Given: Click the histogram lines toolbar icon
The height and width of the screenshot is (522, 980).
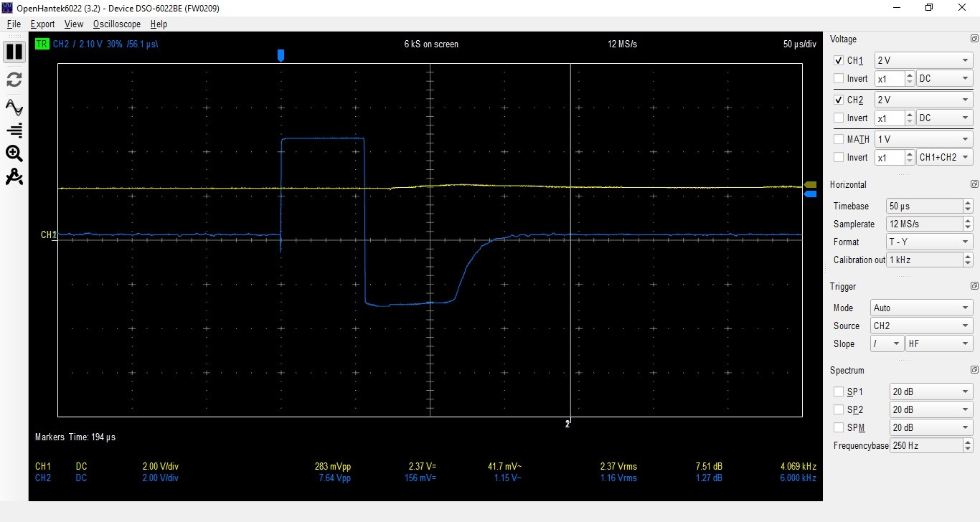Looking at the screenshot, I should [x=14, y=130].
